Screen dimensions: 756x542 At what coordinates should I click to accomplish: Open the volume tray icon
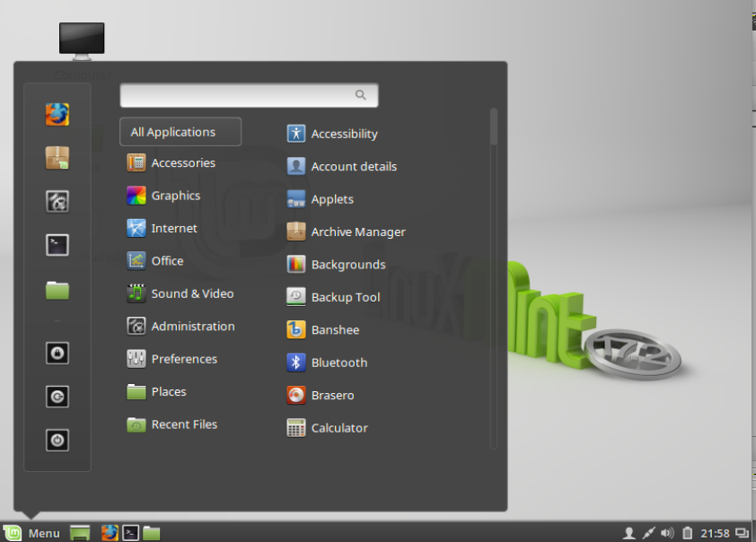(667, 533)
